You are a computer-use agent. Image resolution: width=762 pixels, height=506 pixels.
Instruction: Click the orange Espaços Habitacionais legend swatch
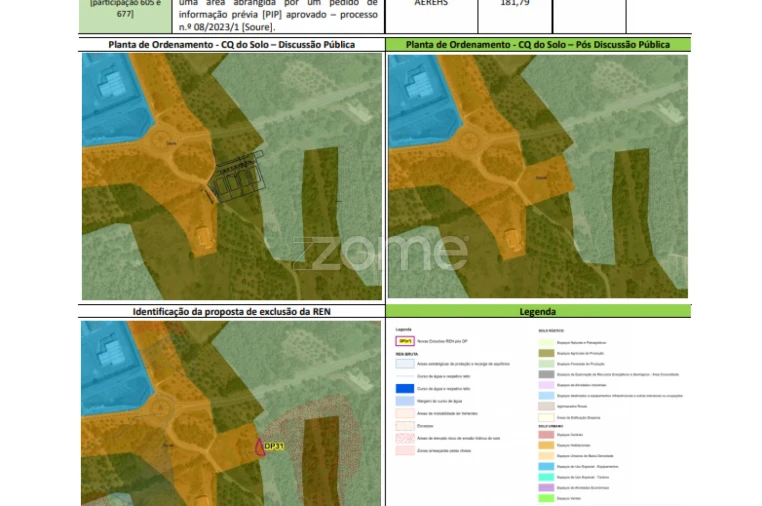coord(546,445)
